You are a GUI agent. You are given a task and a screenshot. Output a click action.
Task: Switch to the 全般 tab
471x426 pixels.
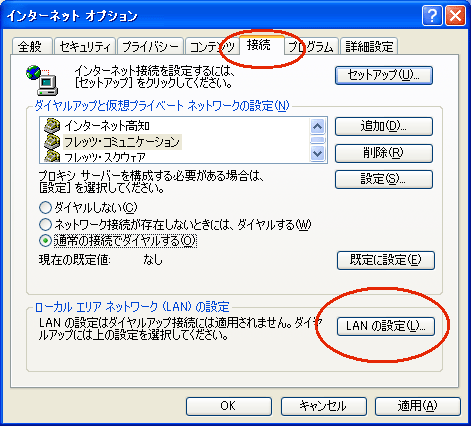(32, 46)
